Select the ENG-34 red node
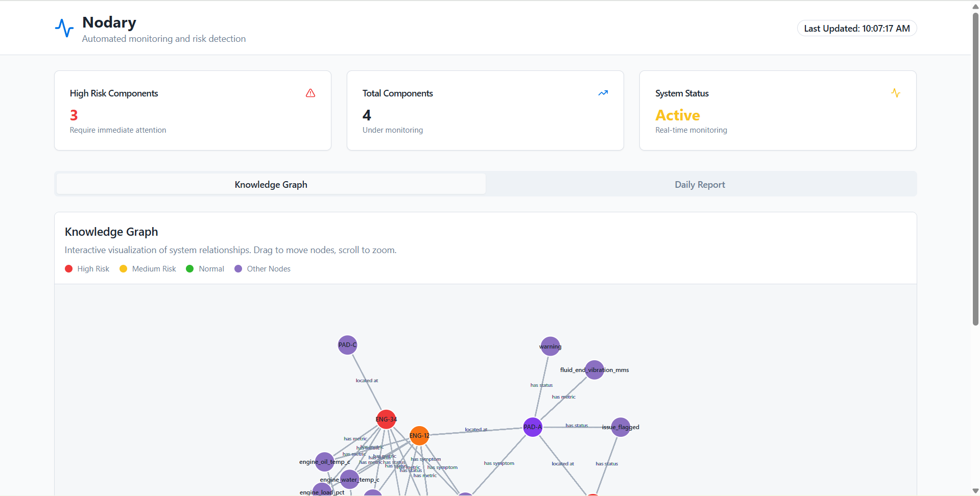 coord(386,419)
